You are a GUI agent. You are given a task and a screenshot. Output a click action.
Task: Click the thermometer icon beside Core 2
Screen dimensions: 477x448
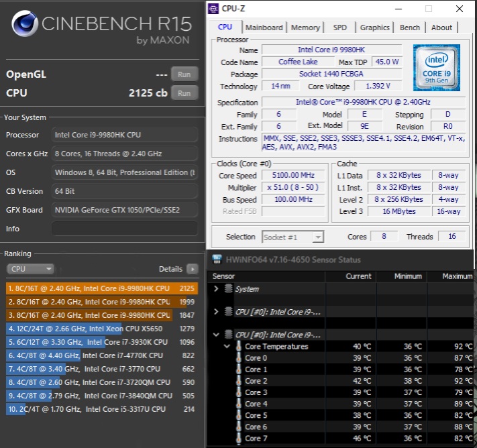coord(239,381)
